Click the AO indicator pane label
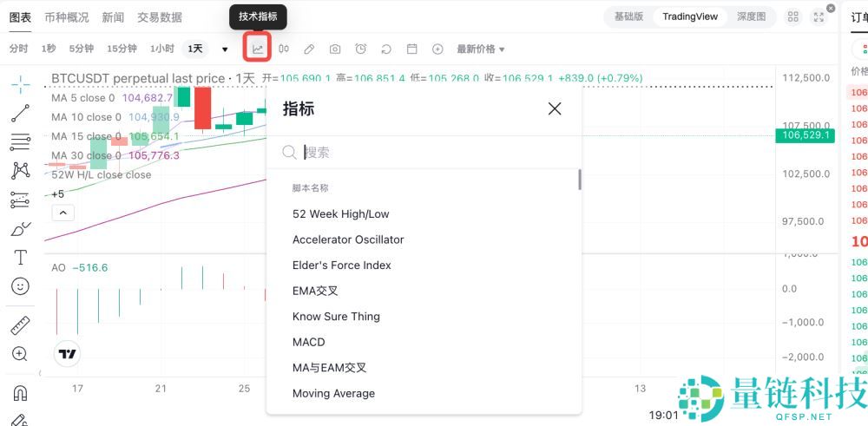The height and width of the screenshot is (426, 868). tap(58, 268)
